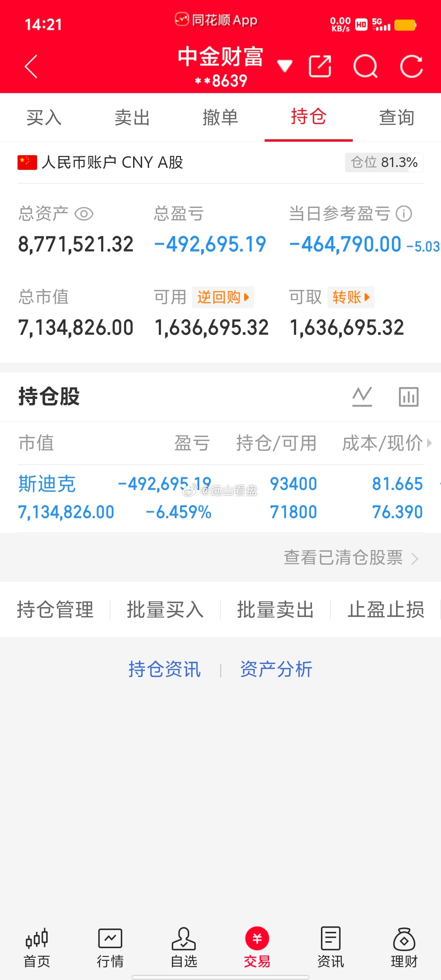Go back with the left arrow

coord(31,66)
